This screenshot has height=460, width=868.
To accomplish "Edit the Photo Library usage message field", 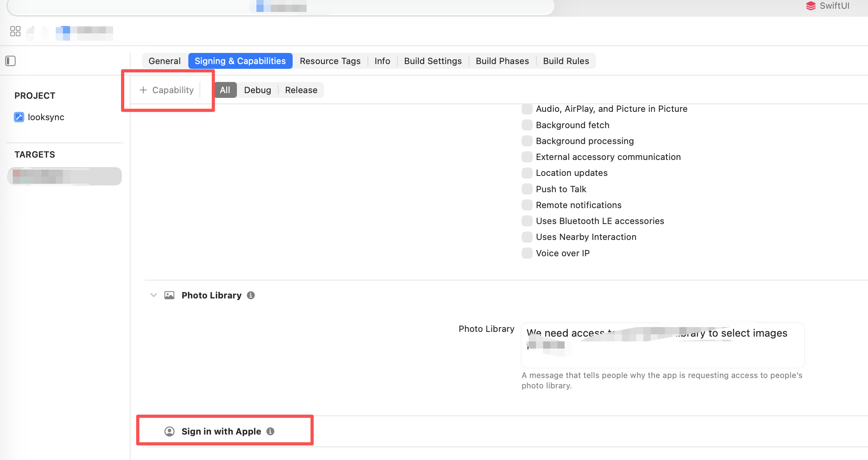I will 663,345.
